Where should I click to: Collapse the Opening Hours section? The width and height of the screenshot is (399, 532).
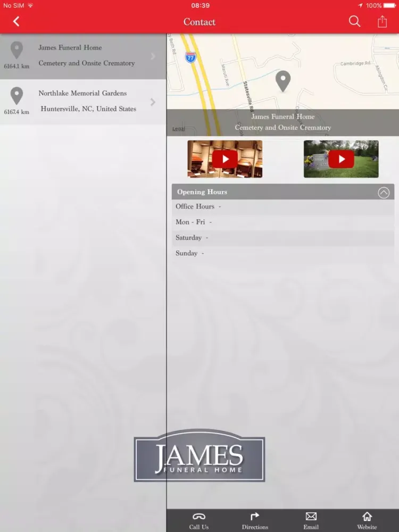(x=384, y=193)
